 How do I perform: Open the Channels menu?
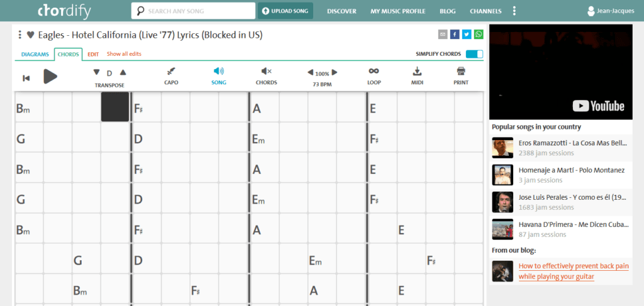tap(486, 11)
